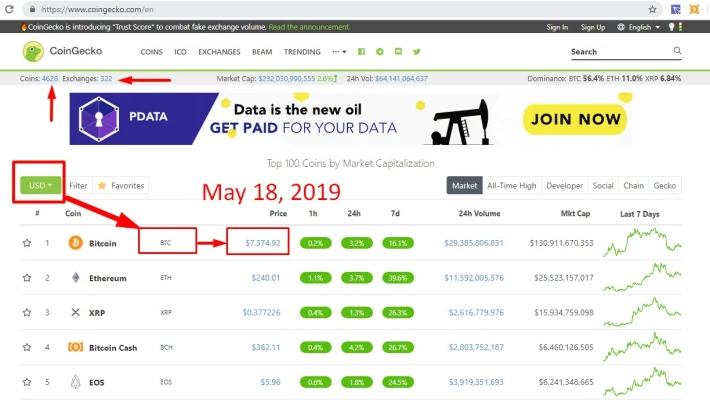The width and height of the screenshot is (710, 400).
Task: Click the orange browser extension icon
Action: click(694, 9)
